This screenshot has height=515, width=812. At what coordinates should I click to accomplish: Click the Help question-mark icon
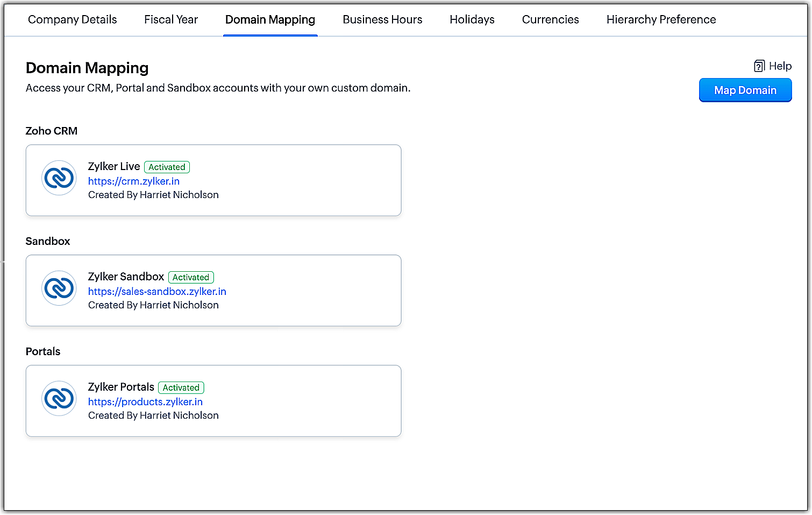click(x=759, y=66)
